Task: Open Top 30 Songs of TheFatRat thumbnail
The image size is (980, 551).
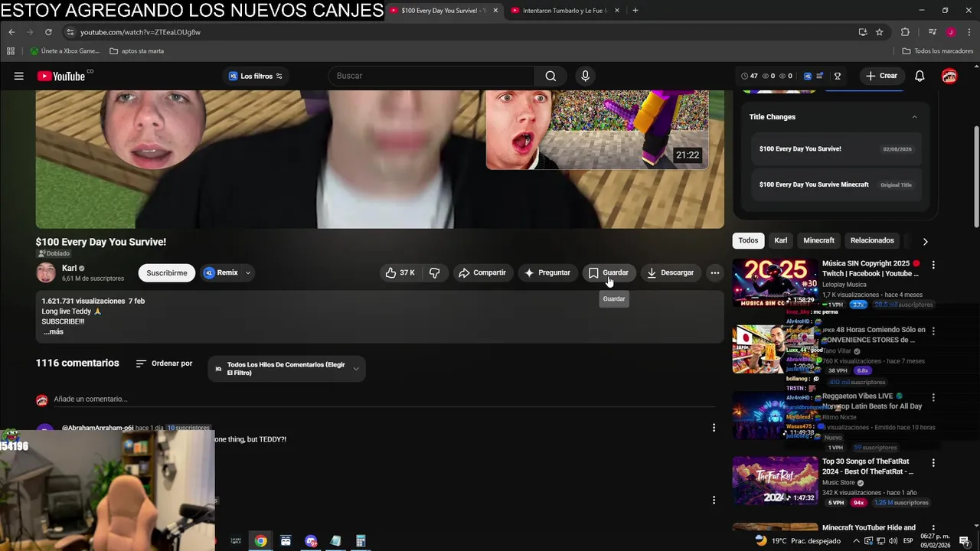Action: click(x=775, y=481)
